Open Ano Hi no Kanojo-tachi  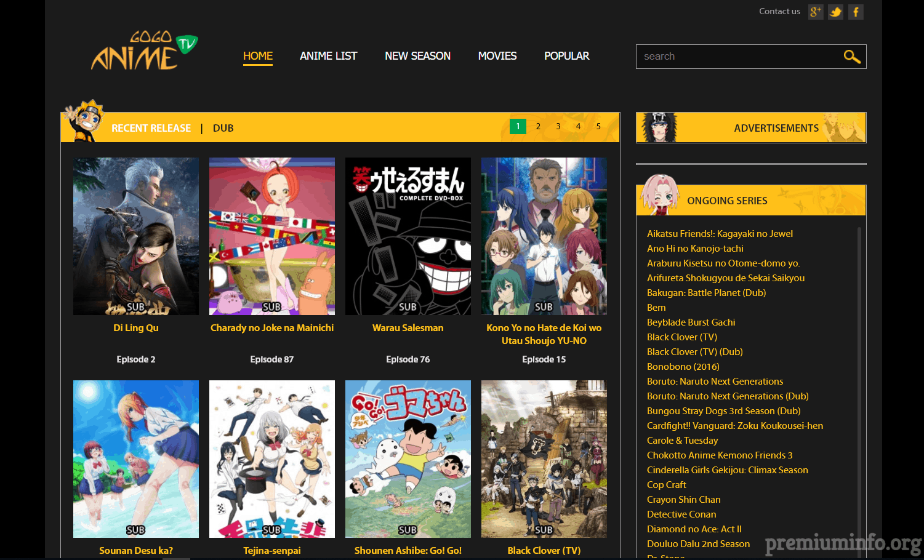coord(695,249)
